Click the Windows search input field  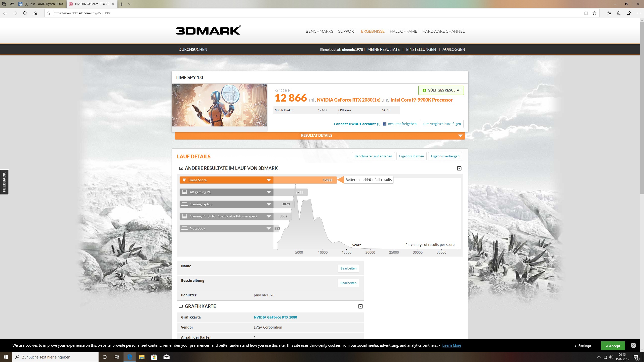point(55,357)
